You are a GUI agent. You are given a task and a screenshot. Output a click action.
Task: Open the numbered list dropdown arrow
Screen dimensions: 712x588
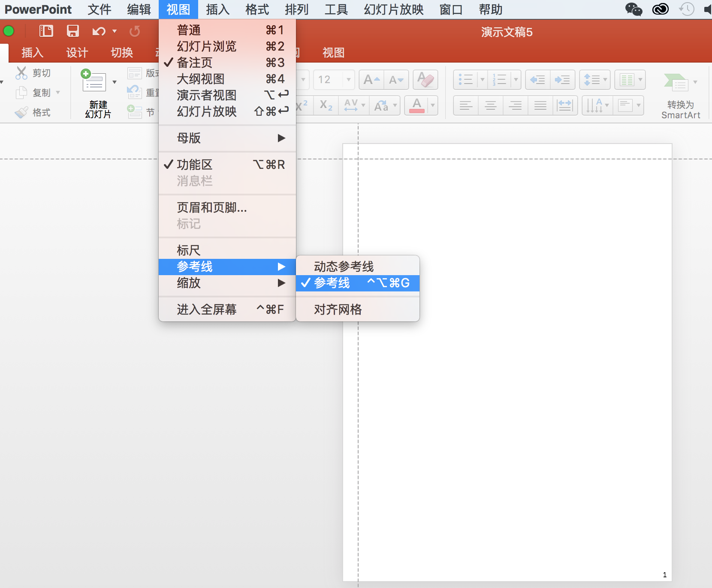click(x=516, y=80)
